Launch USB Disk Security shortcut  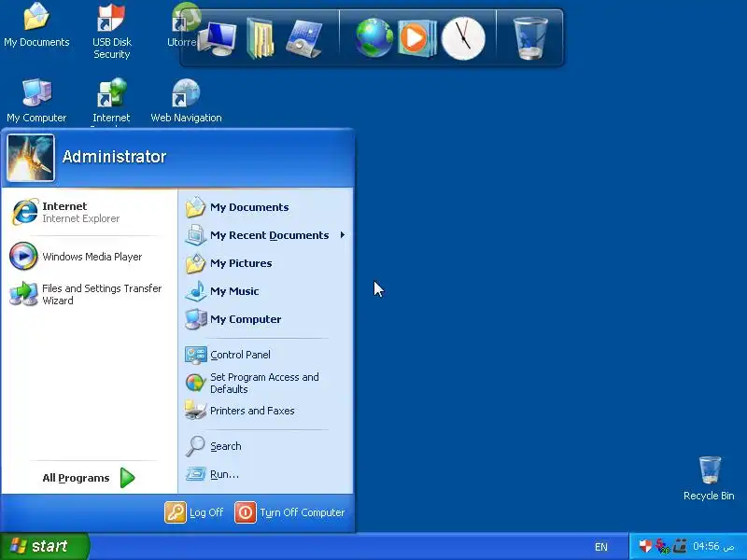(111, 31)
